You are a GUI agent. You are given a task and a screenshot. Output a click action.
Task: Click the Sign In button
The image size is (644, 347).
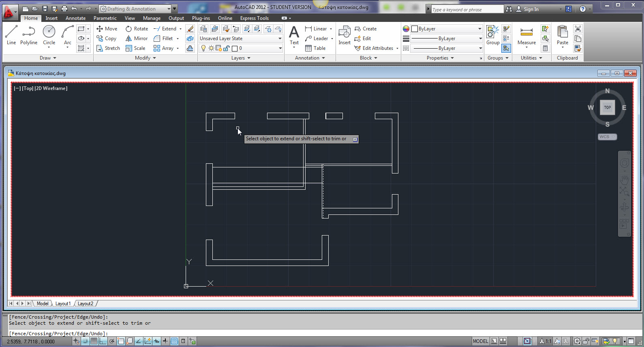tap(527, 9)
